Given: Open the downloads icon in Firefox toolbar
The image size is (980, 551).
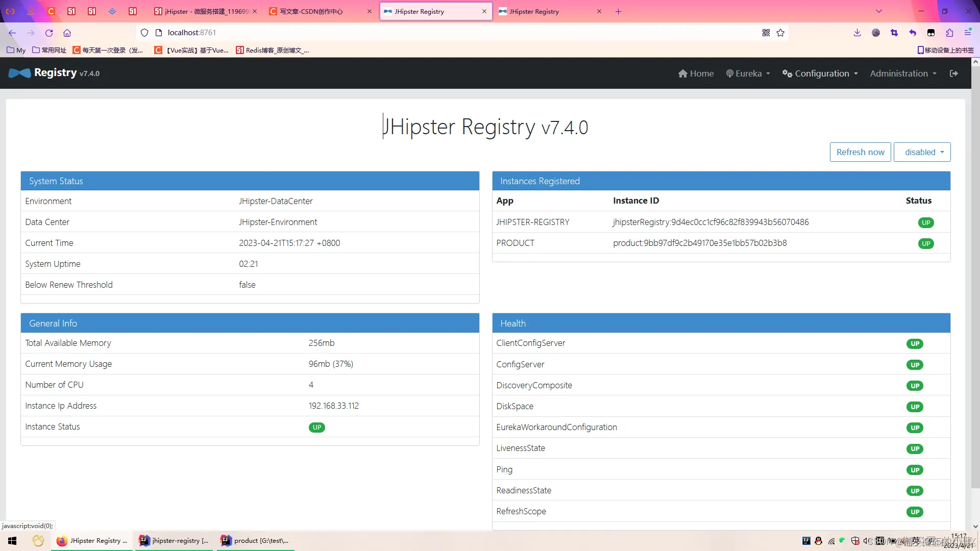Looking at the screenshot, I should click(x=857, y=33).
